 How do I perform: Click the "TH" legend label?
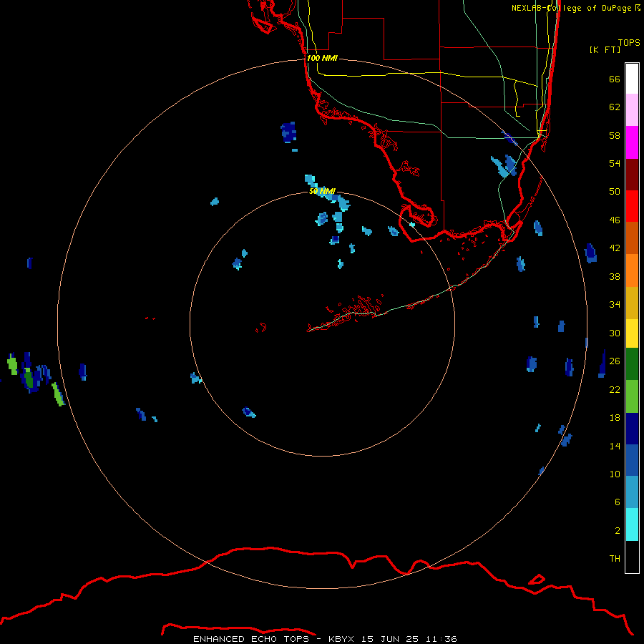(615, 559)
